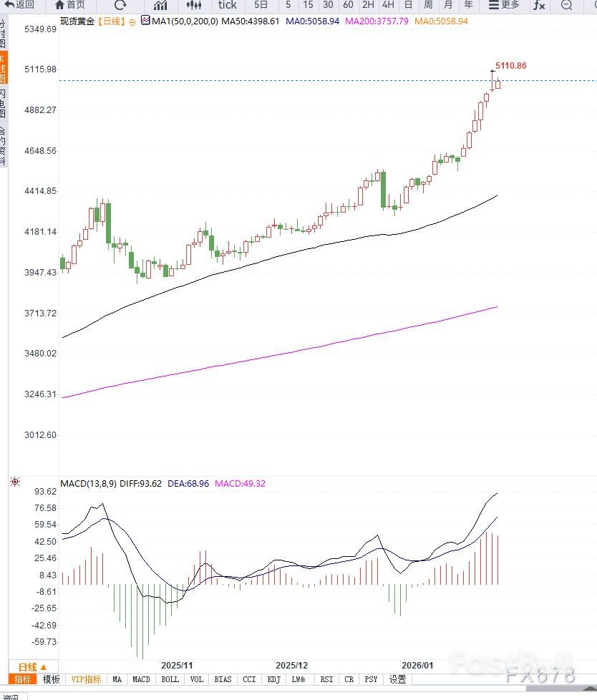Open the bar chart indicator icon
The height and width of the screenshot is (700, 597).
tap(160, 5)
